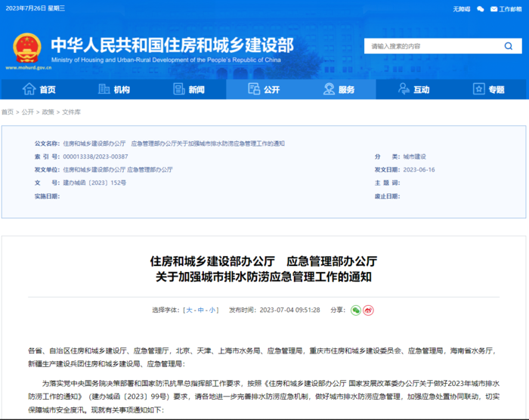Screen dimensions: 529x420
Task: Set font size to 小
Action: tap(212, 310)
